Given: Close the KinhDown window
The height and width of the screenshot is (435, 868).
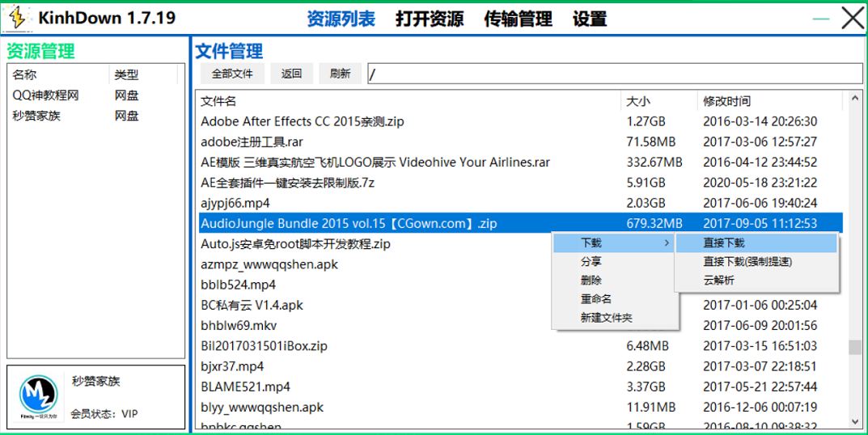Looking at the screenshot, I should tap(852, 19).
